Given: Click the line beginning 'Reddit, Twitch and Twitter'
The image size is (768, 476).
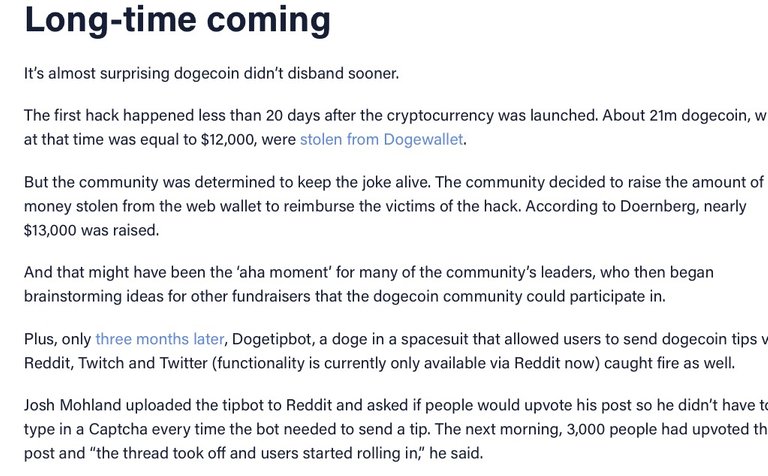Looking at the screenshot, I should click(380, 363).
